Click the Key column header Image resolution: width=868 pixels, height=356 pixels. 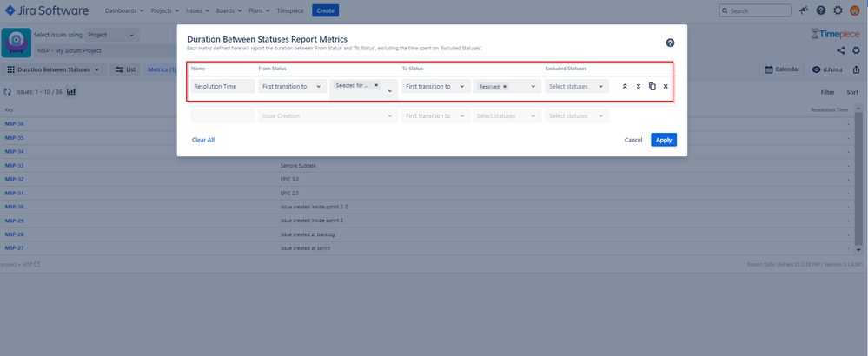point(9,109)
